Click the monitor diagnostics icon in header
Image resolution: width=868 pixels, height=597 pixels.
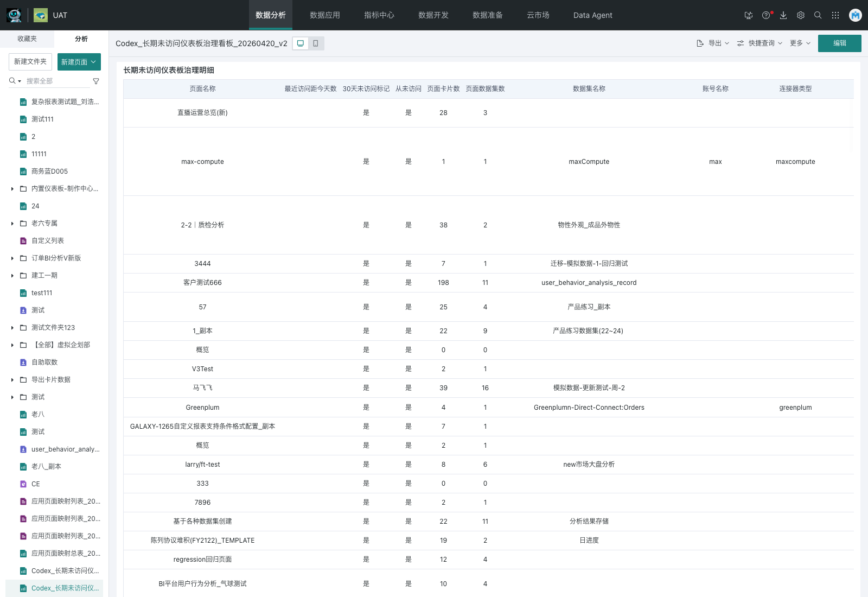coord(749,15)
